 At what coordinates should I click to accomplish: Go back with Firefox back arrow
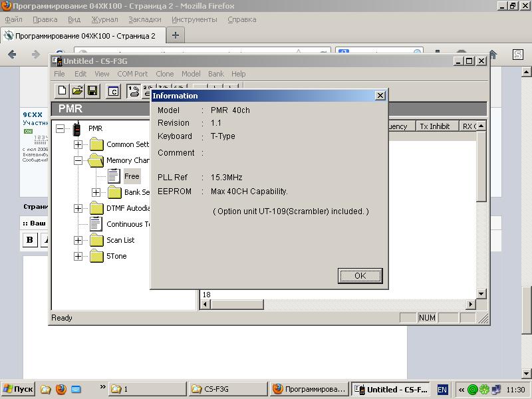pyautogui.click(x=12, y=55)
